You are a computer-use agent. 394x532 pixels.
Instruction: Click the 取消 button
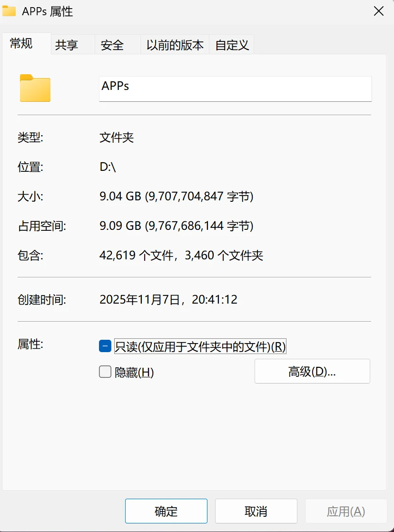pyautogui.click(x=256, y=511)
